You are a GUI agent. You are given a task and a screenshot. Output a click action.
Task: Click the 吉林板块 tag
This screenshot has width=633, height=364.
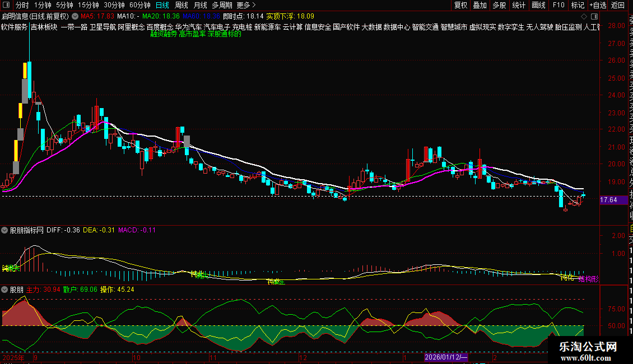pos(44,27)
